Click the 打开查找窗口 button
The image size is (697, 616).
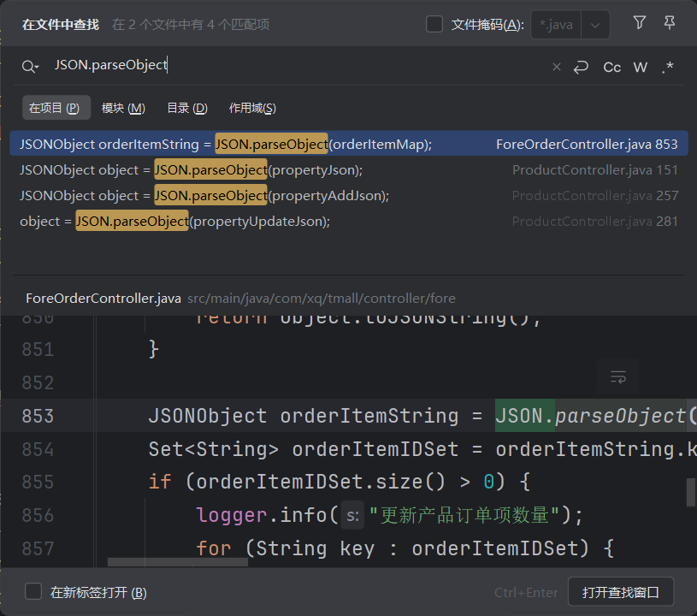(621, 591)
